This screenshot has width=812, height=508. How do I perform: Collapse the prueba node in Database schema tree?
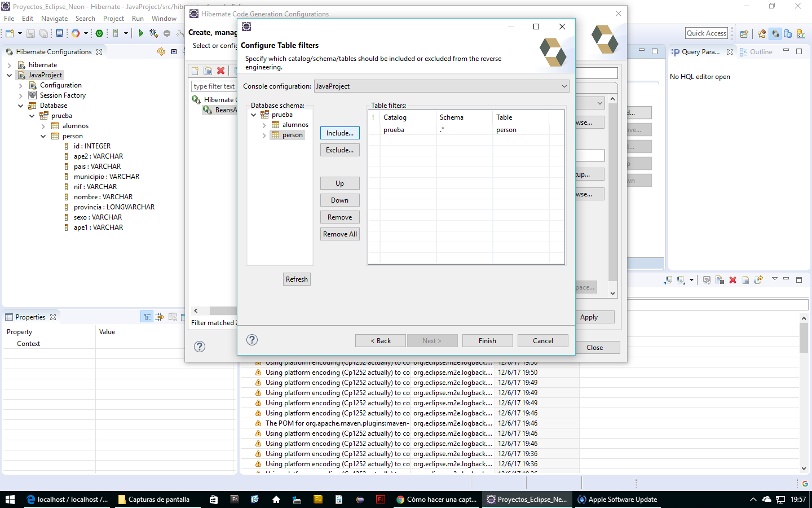pos(254,115)
